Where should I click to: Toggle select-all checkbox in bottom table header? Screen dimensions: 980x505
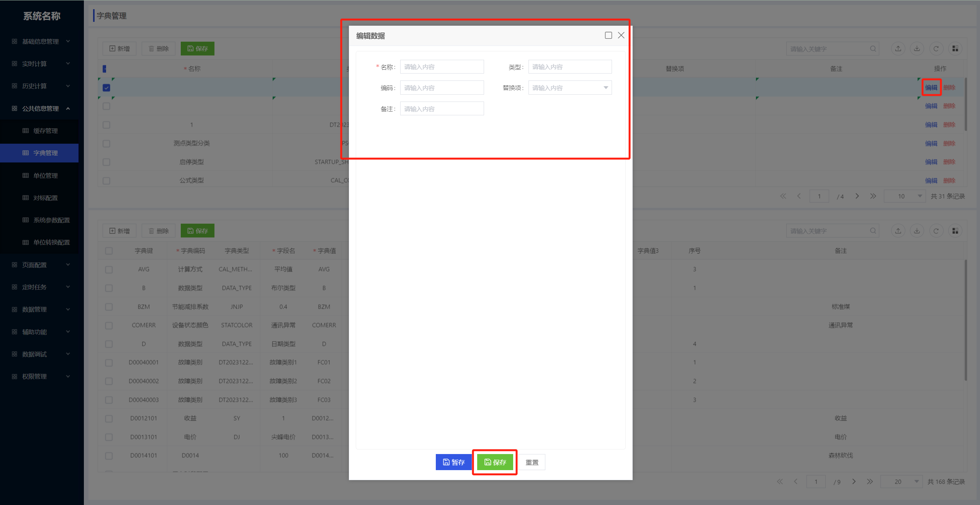pos(109,251)
